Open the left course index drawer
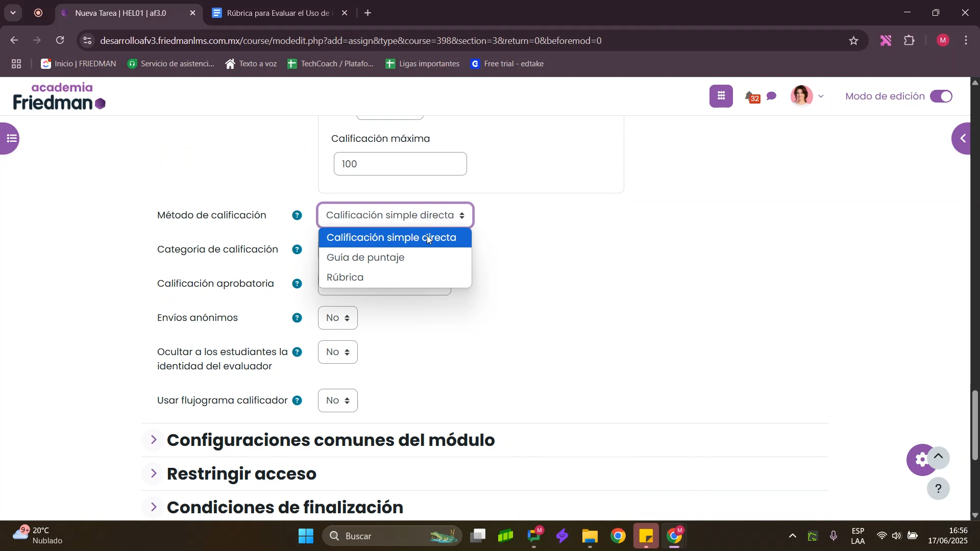This screenshot has width=980, height=551. tap(10, 139)
